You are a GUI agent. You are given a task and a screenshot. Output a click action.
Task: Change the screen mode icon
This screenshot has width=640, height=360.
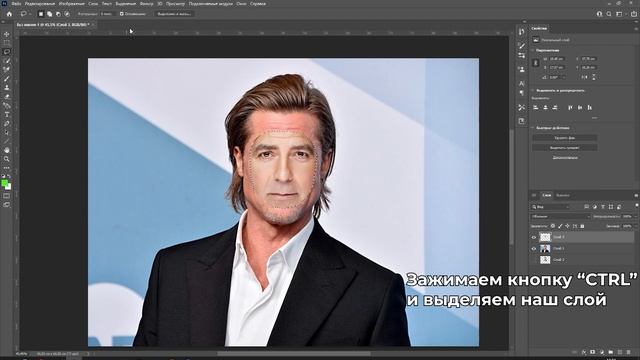[7, 204]
